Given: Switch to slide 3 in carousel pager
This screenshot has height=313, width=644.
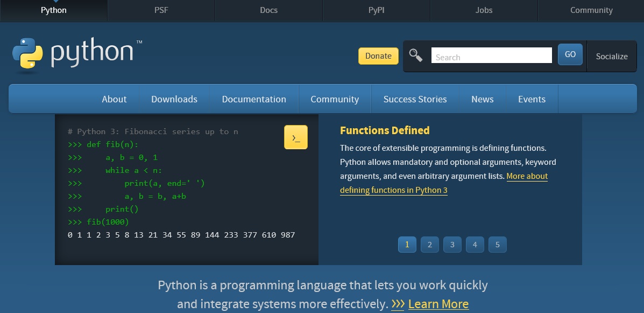Looking at the screenshot, I should point(452,245).
